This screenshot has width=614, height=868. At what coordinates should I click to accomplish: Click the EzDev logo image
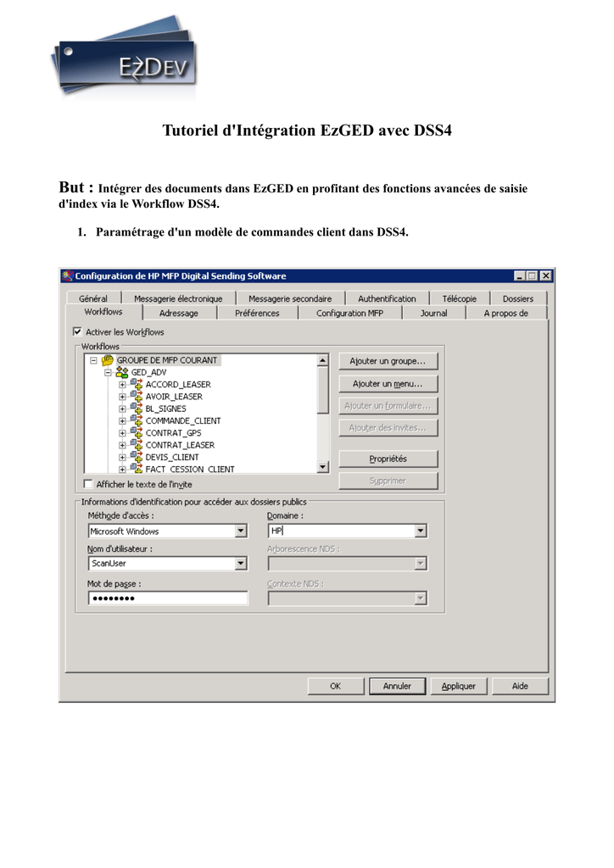pyautogui.click(x=125, y=58)
